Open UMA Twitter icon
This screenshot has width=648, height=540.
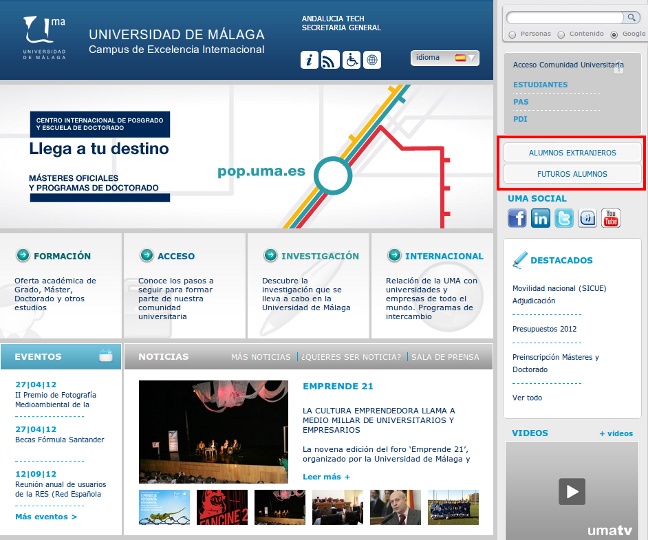point(564,218)
